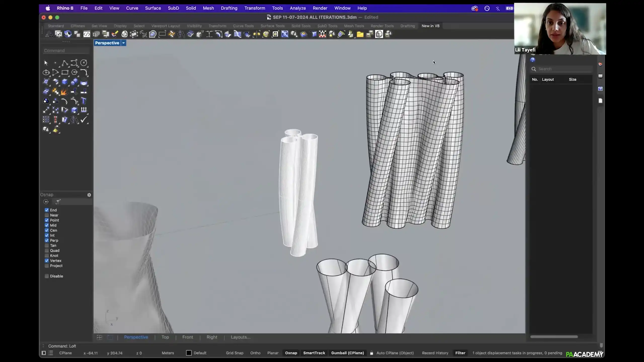
Task: Click the Box solid tool
Action: coord(65,82)
